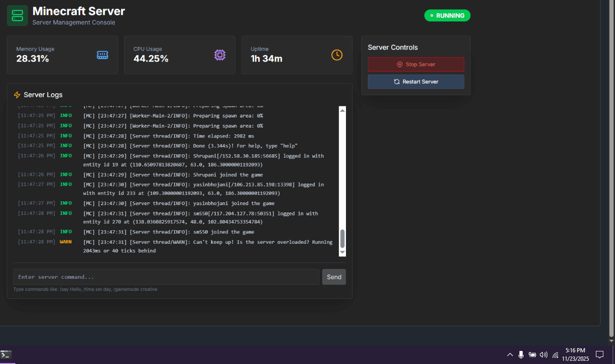Open the volume control in system tray
The image size is (615, 364).
543,355
